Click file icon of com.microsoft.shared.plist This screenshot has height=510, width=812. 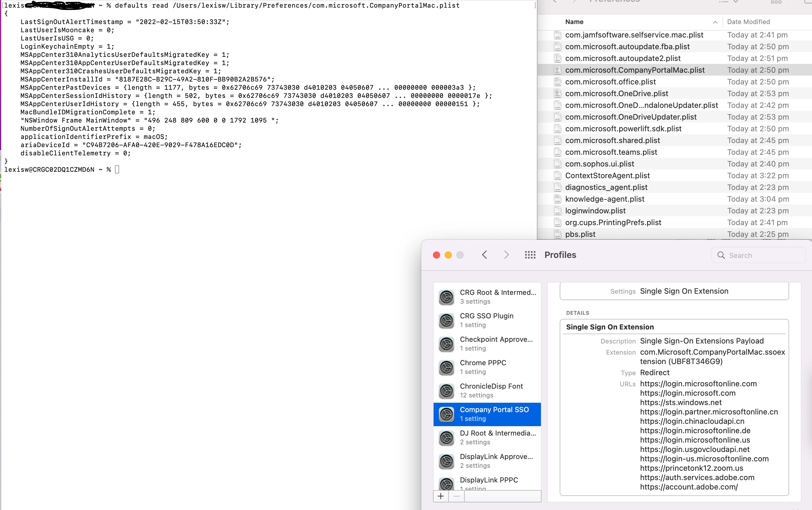[557, 140]
